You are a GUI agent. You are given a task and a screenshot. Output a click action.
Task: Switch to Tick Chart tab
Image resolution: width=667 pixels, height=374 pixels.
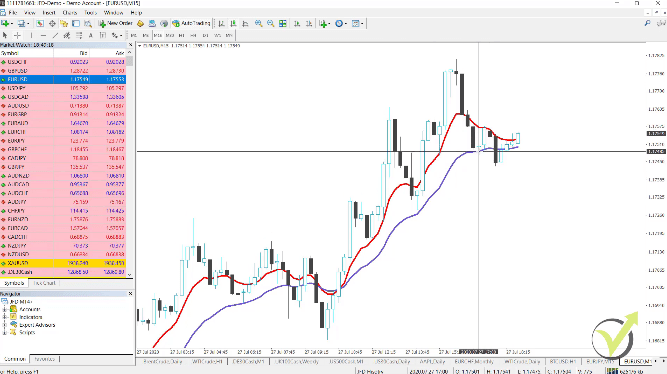tap(45, 283)
